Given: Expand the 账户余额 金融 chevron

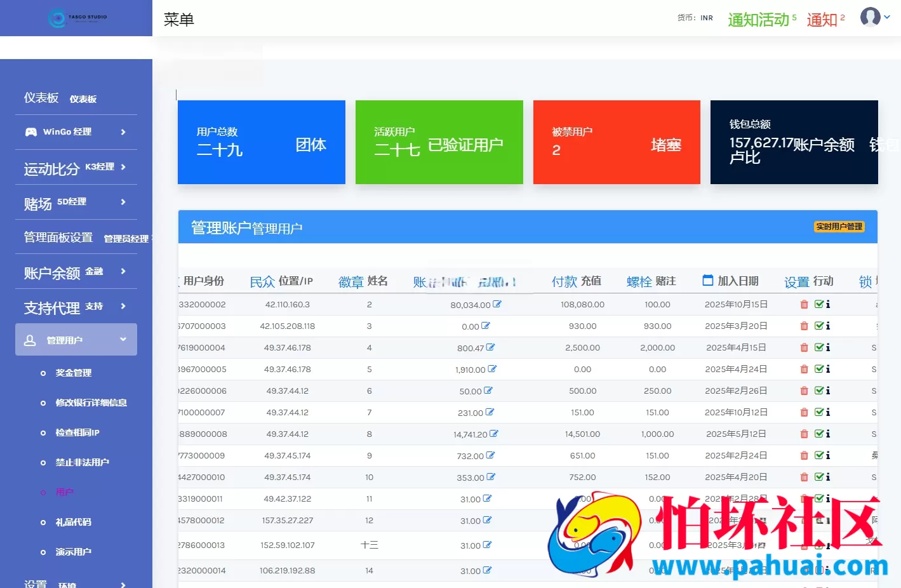Looking at the screenshot, I should (123, 271).
